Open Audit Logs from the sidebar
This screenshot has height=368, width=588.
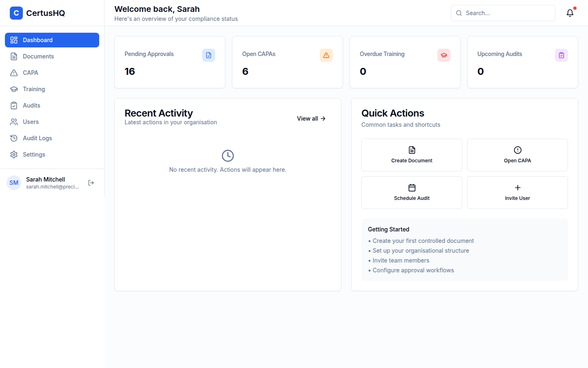pyautogui.click(x=38, y=138)
